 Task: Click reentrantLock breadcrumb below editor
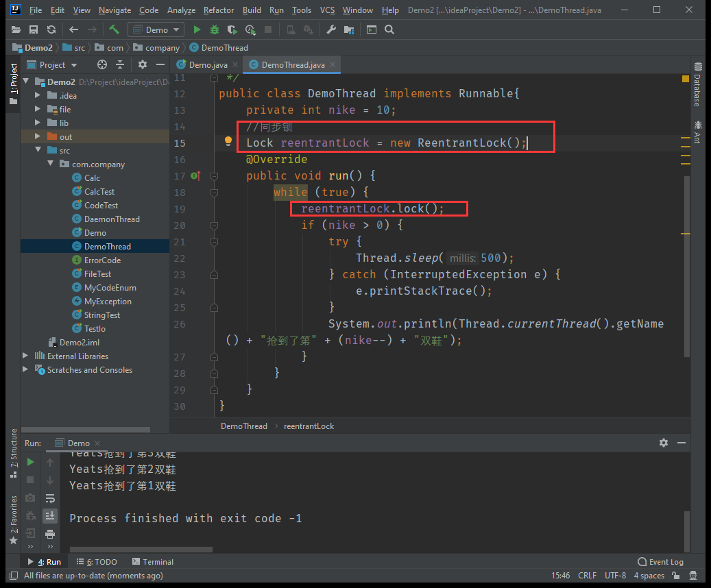tap(309, 426)
